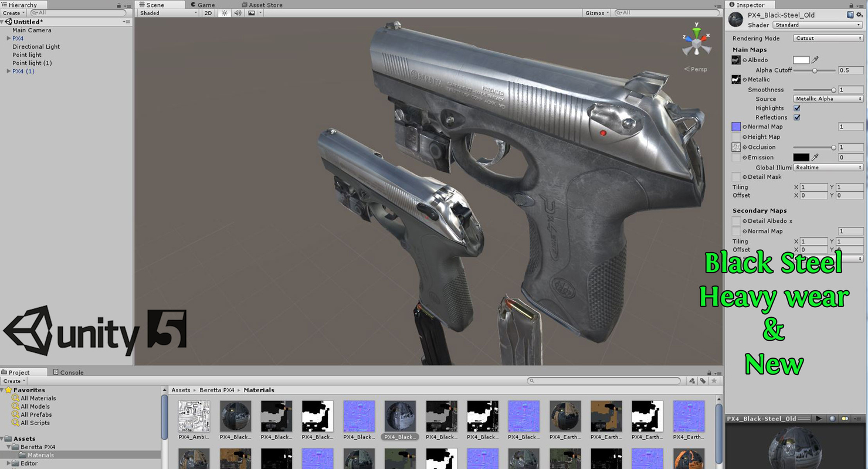The width and height of the screenshot is (868, 469).
Task: Click the scene audio speaker icon
Action: 238,12
